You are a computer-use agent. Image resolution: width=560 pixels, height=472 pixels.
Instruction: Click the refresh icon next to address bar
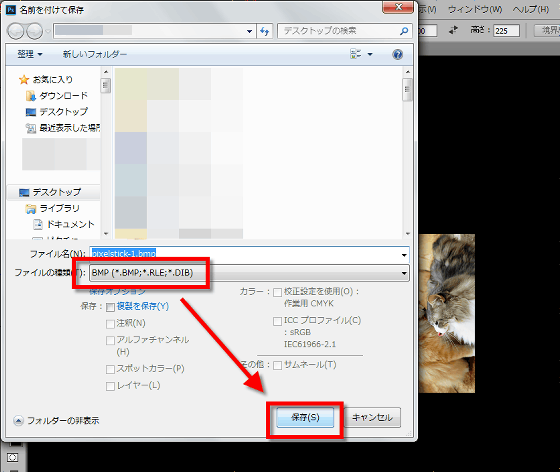point(265,31)
